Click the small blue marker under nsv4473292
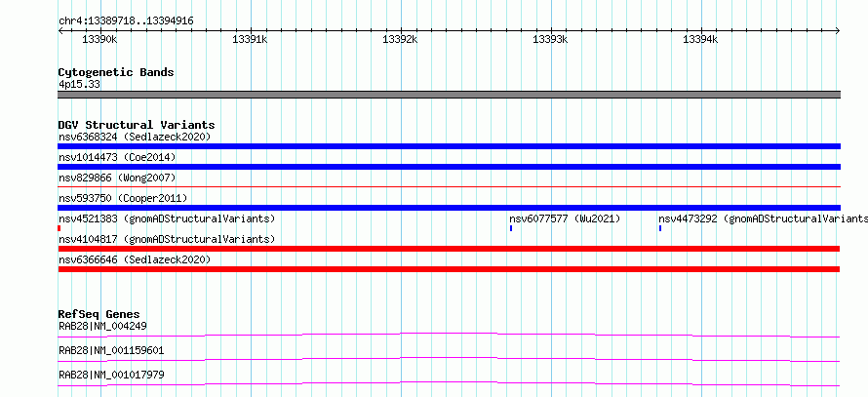The width and height of the screenshot is (868, 397). (660, 228)
